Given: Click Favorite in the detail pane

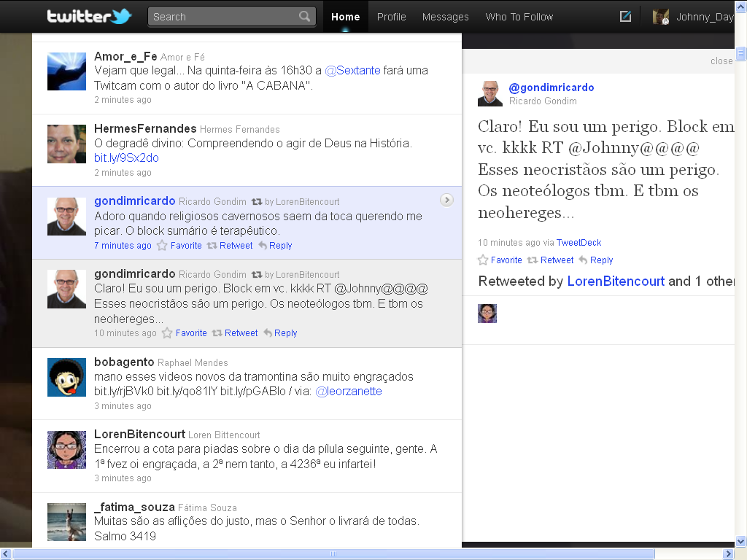Looking at the screenshot, I should pyautogui.click(x=506, y=260).
